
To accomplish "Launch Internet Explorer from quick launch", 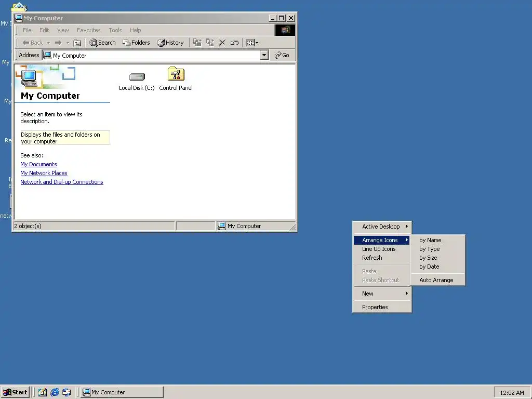I will [55, 392].
